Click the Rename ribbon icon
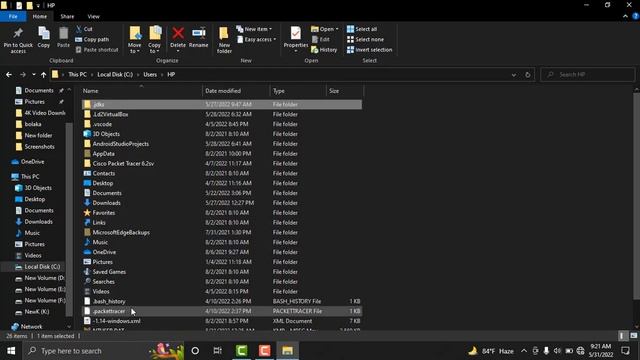The height and width of the screenshot is (360, 640). pos(199,38)
